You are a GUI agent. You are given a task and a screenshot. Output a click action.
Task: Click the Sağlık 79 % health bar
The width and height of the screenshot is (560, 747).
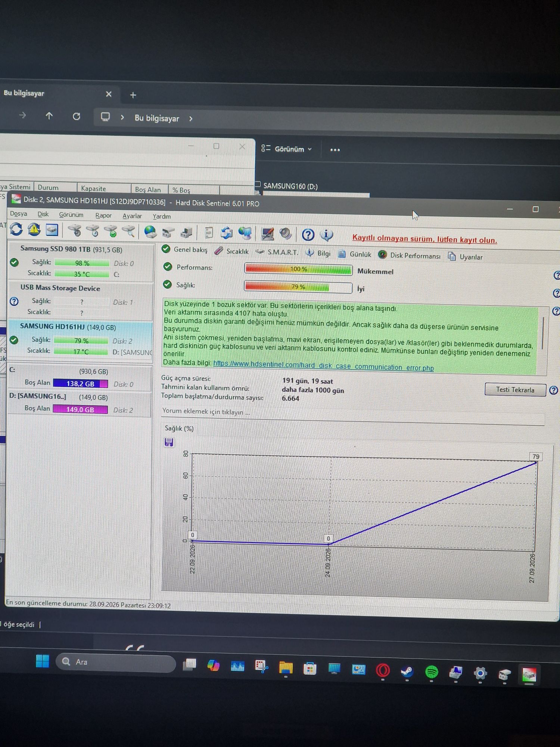[x=298, y=287]
